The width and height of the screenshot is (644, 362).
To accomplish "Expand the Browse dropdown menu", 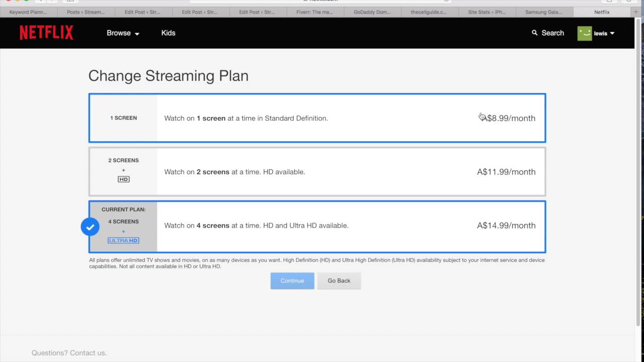I will pos(123,33).
